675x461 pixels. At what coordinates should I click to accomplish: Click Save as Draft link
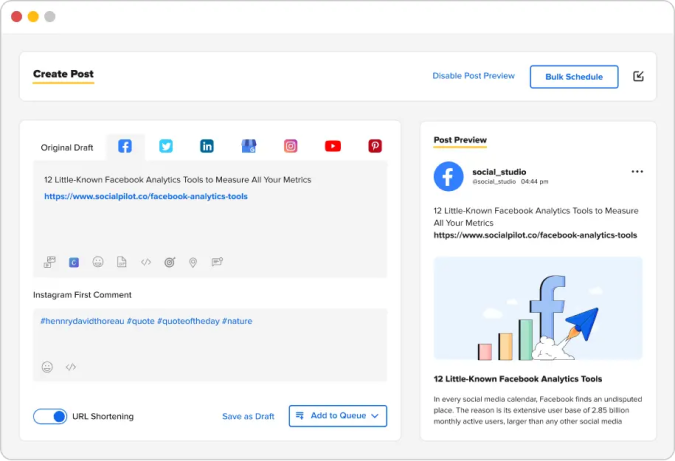tap(248, 416)
